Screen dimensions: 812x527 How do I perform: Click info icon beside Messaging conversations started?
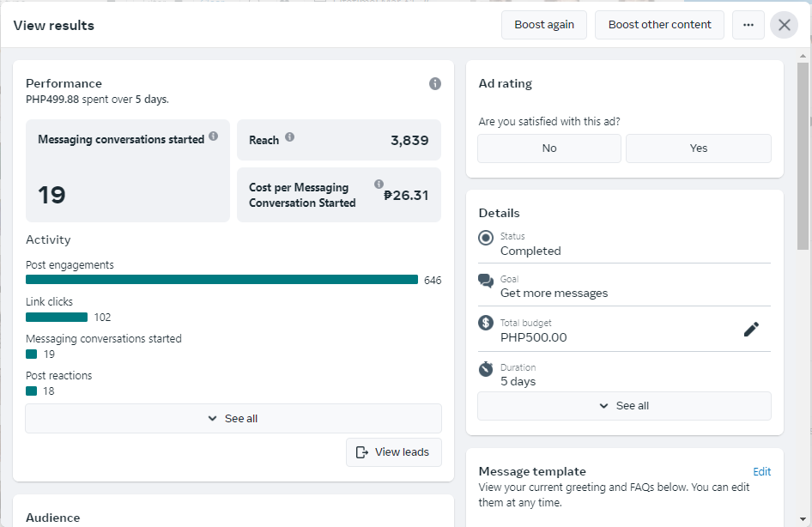click(x=213, y=136)
